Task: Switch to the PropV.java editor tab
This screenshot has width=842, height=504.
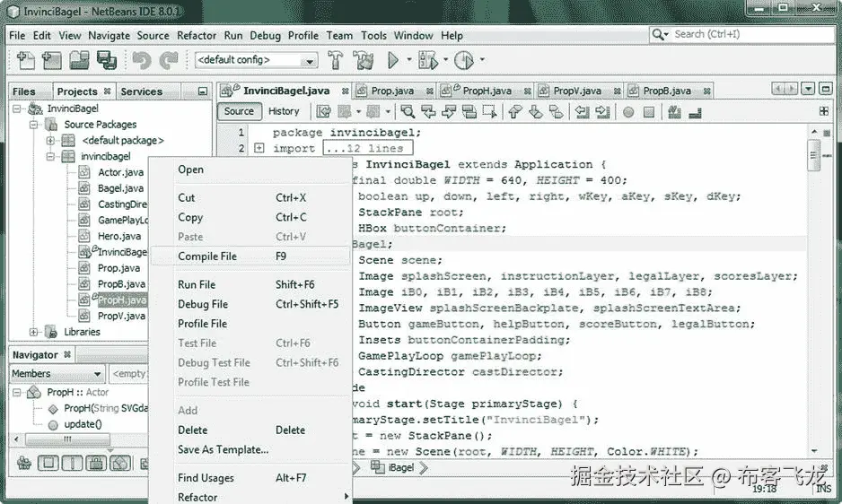Action: tap(577, 91)
